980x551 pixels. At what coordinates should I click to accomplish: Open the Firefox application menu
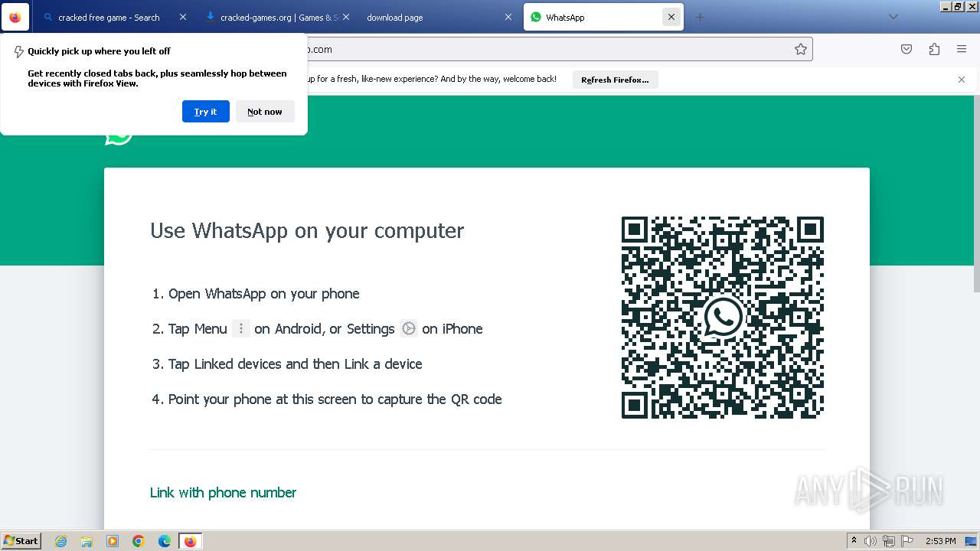[x=962, y=49]
